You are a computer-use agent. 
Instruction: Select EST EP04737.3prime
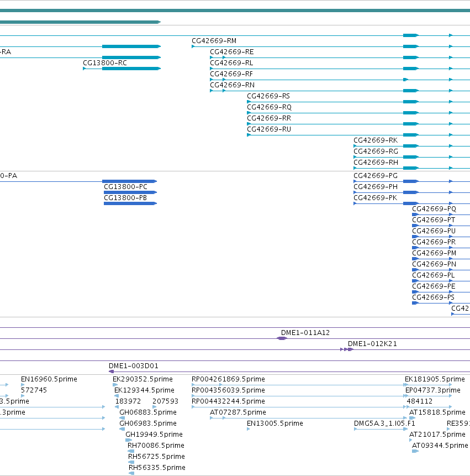coord(432,390)
